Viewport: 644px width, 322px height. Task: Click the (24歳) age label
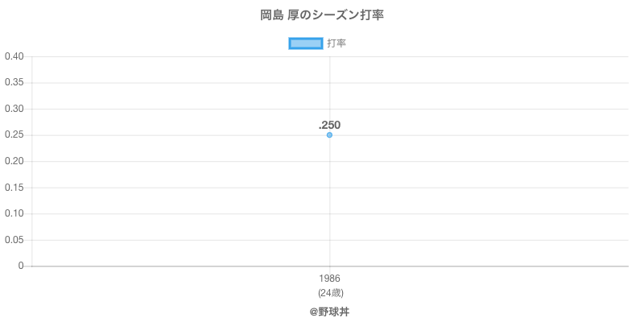329,292
